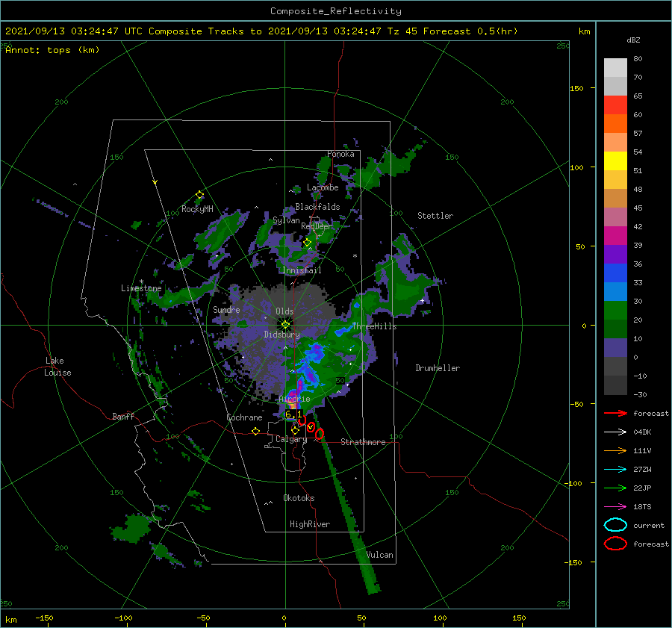Click the 18TS legend text
Screen dimensions: 672x628
point(642,507)
